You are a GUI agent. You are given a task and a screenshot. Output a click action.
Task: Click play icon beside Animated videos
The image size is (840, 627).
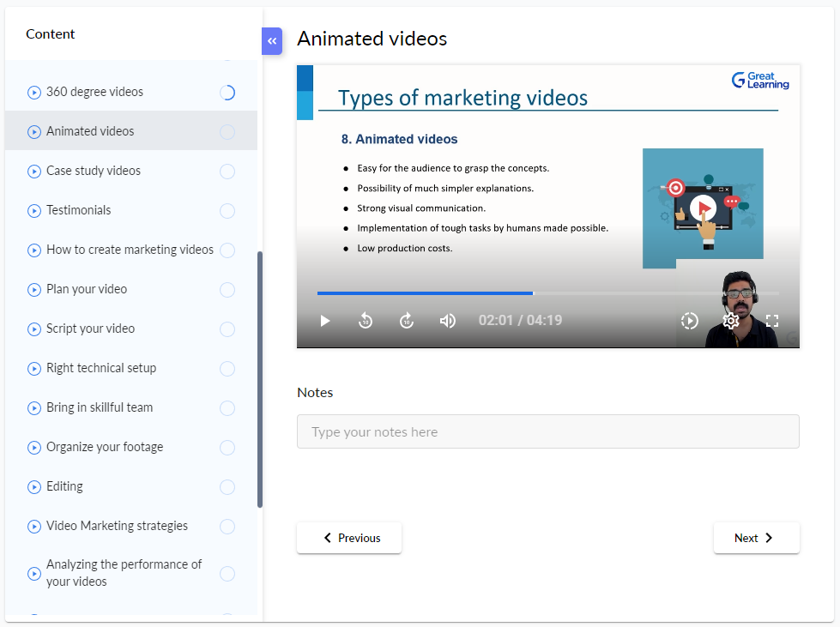(33, 132)
